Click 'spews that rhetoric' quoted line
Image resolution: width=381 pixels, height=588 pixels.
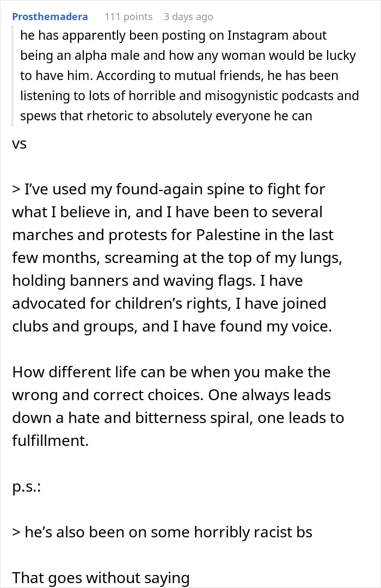pos(166,116)
